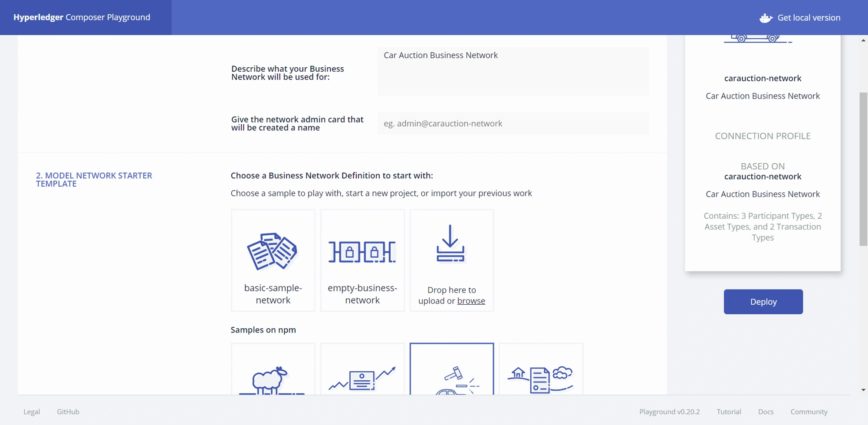Click the page's vertical scrollbar thumb
868x425 pixels.
pos(863,169)
